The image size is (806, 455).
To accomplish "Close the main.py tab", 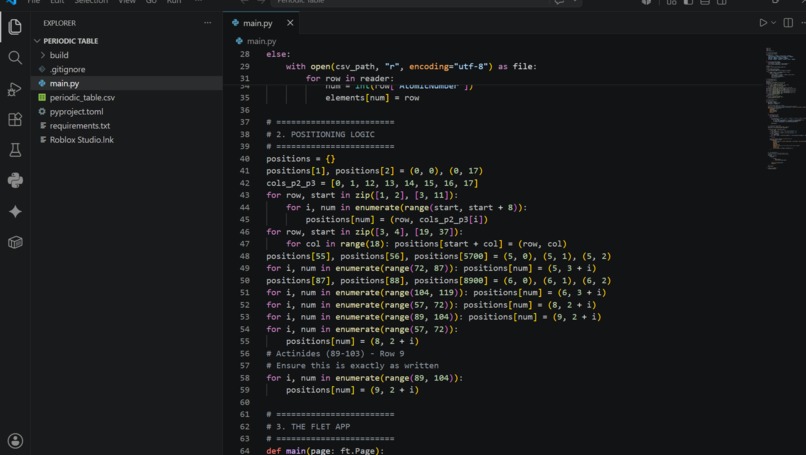I will click(290, 23).
